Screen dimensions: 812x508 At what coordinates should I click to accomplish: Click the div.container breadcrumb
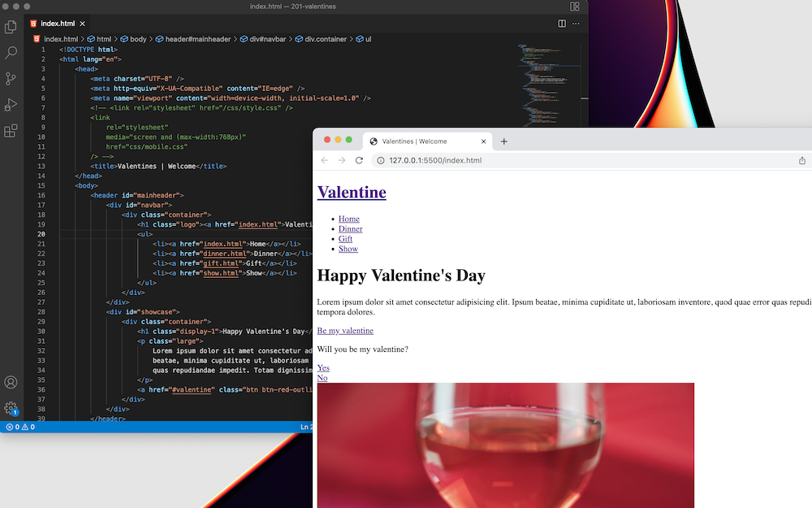(321, 39)
